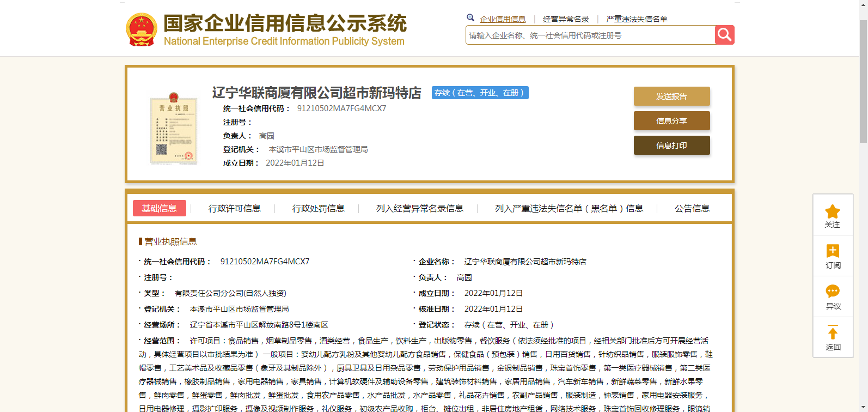Click the 返回 up-arrow return icon

coord(833,332)
